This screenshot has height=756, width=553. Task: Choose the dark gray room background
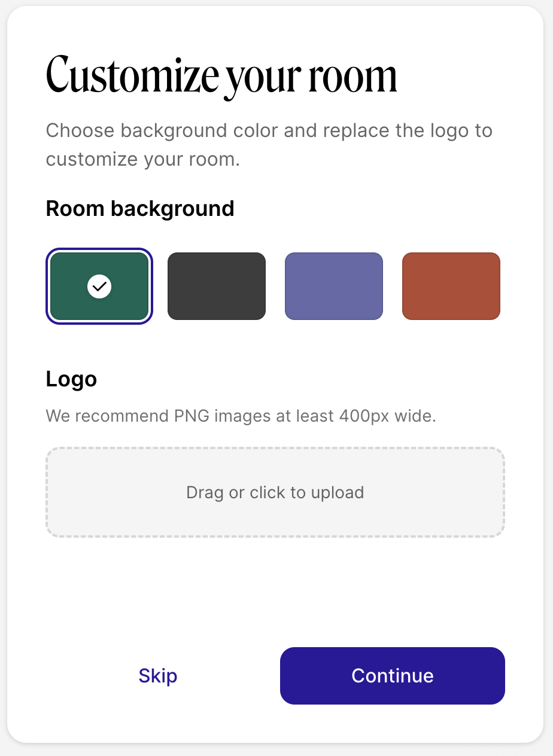pos(216,286)
